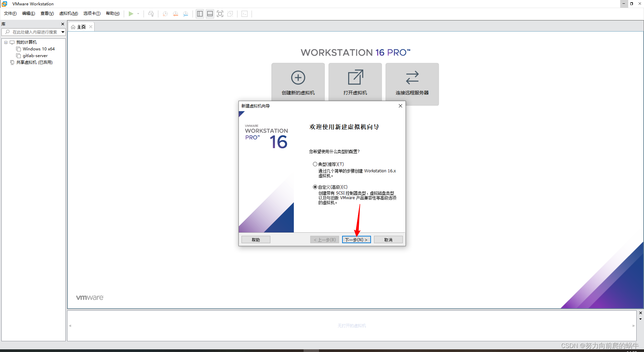The height and width of the screenshot is (352, 644).
Task: Open the 编辑(E) menu
Action: click(29, 13)
